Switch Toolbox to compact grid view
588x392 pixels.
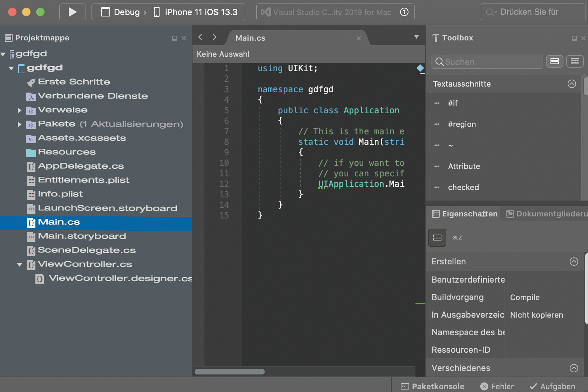click(575, 61)
